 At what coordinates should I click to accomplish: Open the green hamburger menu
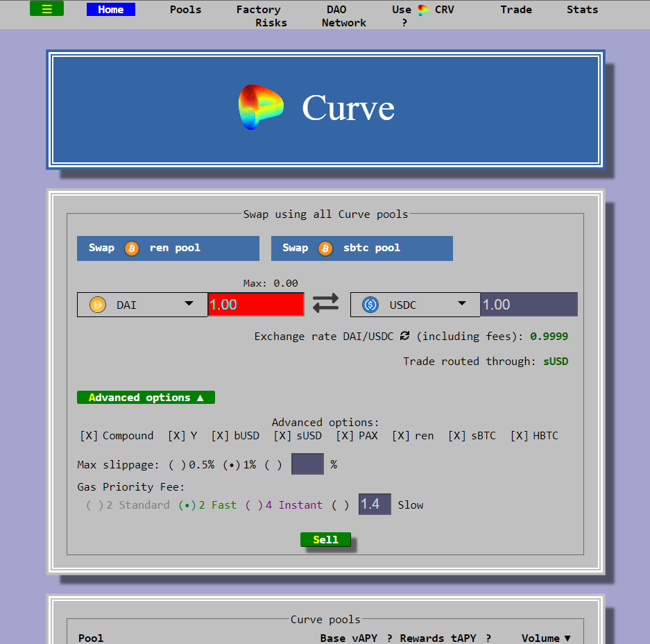47,9
